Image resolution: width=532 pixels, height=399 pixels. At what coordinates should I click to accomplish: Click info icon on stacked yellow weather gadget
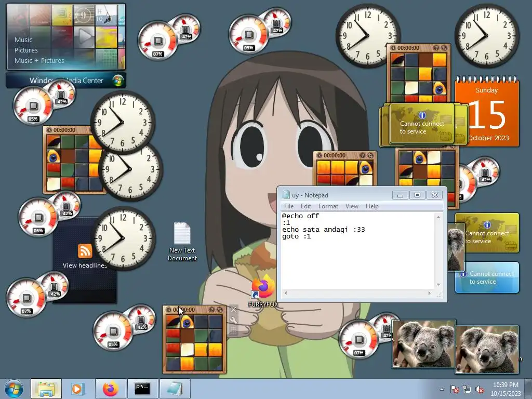422,115
